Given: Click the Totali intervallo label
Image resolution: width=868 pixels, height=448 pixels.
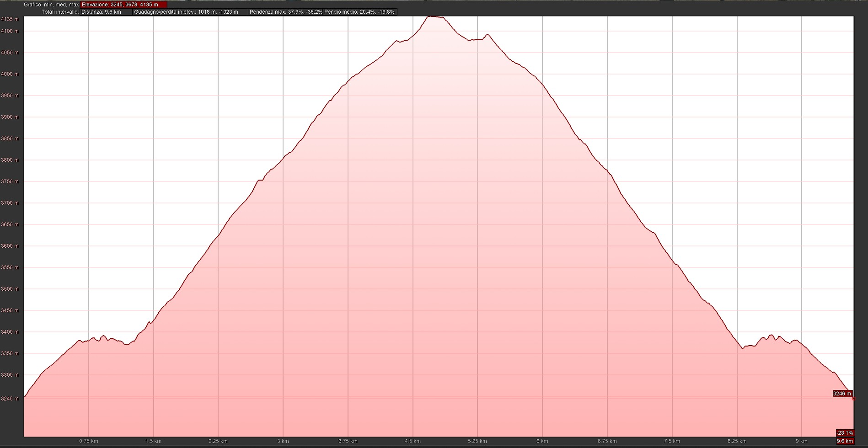Looking at the screenshot, I should [60, 12].
